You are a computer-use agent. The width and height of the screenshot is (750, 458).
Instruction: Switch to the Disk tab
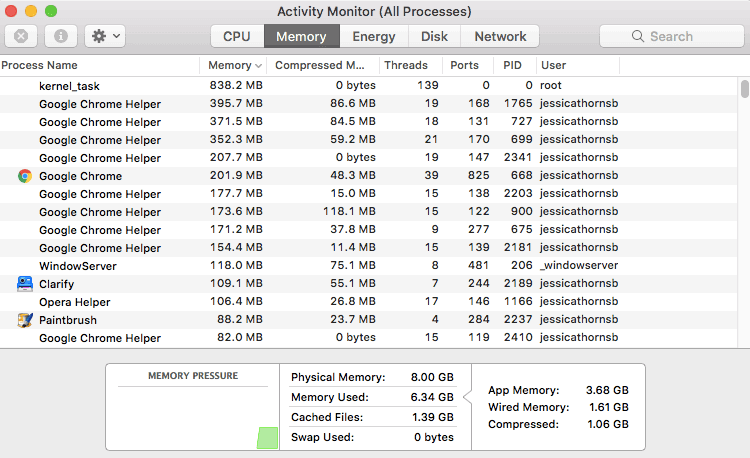click(434, 36)
